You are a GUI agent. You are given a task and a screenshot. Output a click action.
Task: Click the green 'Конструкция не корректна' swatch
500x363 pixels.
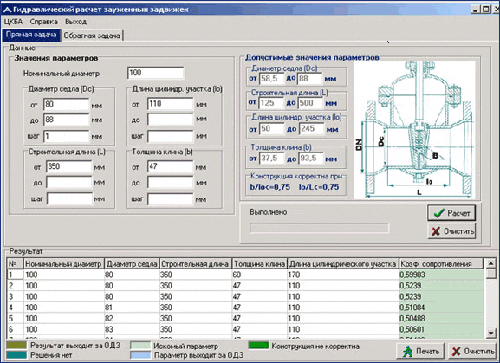point(259,345)
